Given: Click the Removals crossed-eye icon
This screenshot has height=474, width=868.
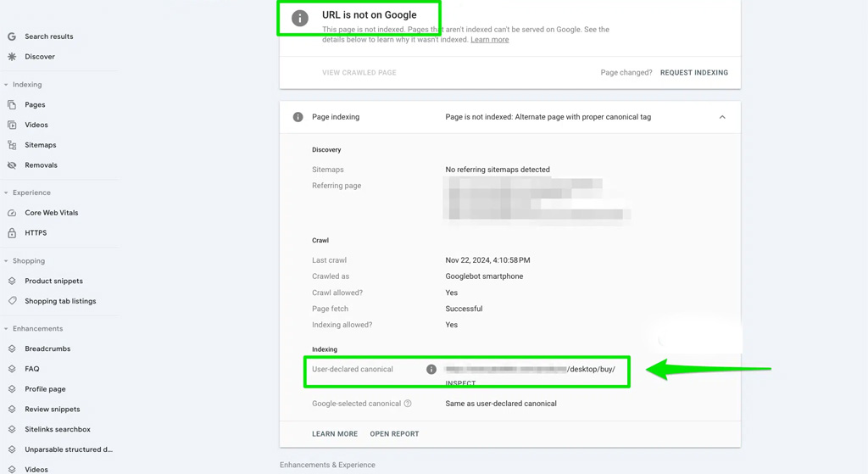Looking at the screenshot, I should (x=12, y=165).
